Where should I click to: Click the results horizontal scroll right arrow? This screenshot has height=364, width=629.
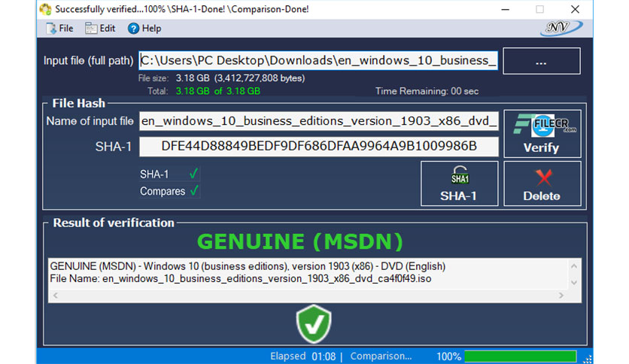[561, 296]
